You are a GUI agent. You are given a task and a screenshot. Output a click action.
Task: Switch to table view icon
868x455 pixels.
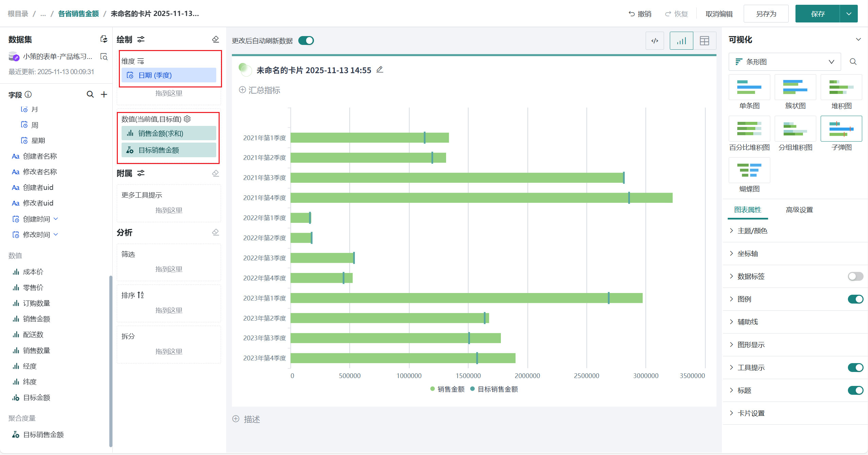[x=704, y=41]
